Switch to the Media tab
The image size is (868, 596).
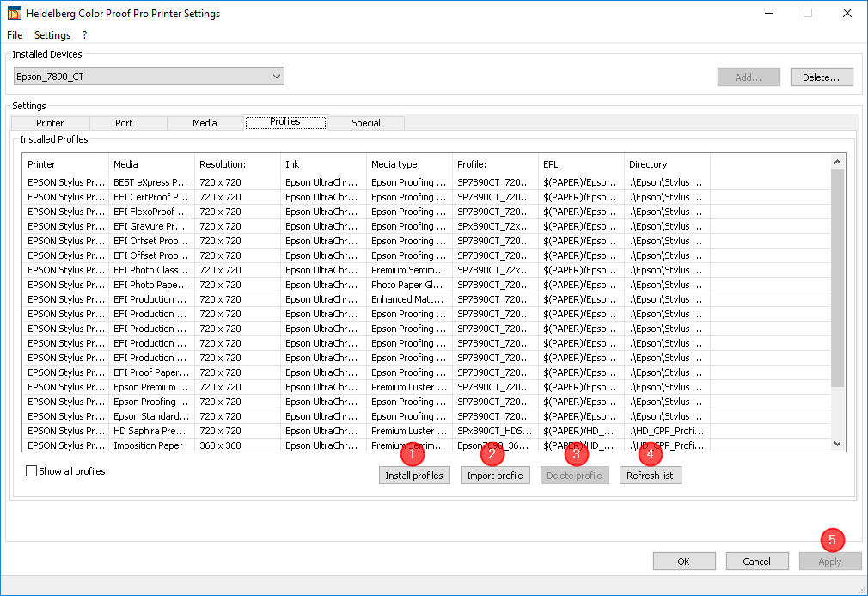205,123
